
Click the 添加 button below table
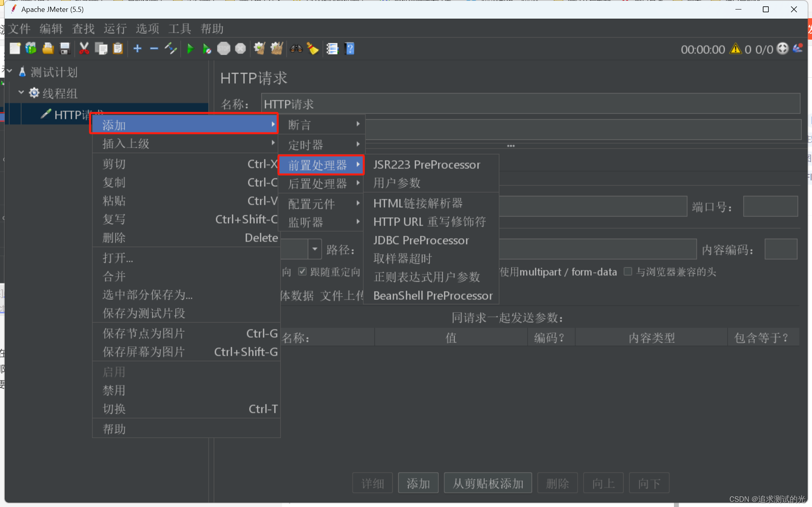click(x=418, y=483)
